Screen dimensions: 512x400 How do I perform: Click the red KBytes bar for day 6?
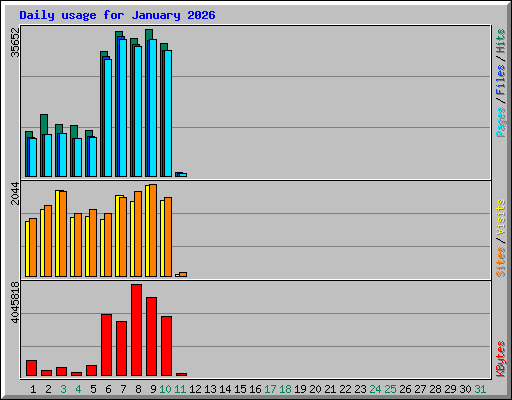(x=106, y=345)
